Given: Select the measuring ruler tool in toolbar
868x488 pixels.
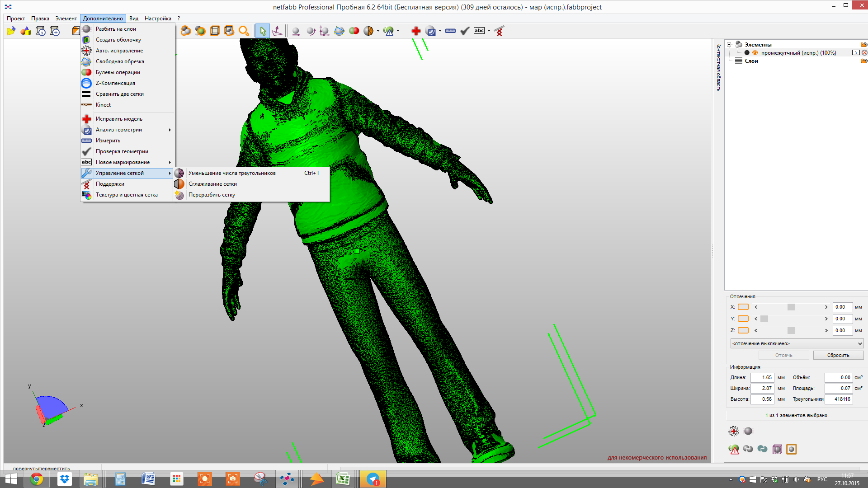Looking at the screenshot, I should tap(450, 30).
